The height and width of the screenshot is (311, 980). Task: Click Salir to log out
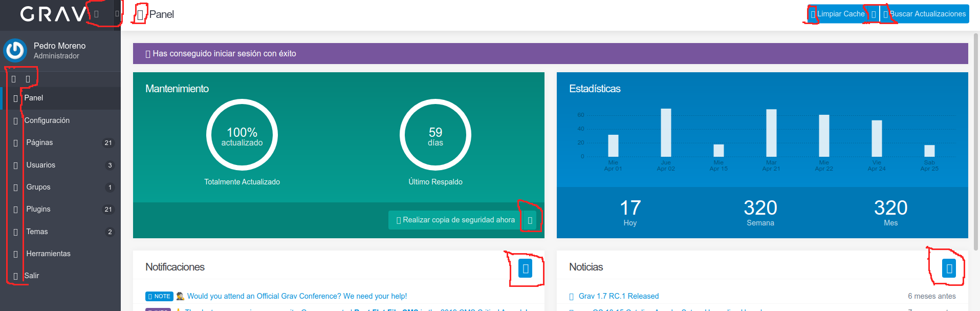tap(60, 276)
